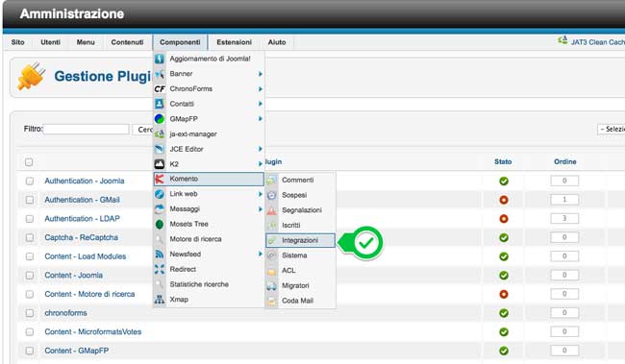Check the Authentication - LDAP row checkbox
This screenshot has height=364, width=625.
click(x=30, y=219)
